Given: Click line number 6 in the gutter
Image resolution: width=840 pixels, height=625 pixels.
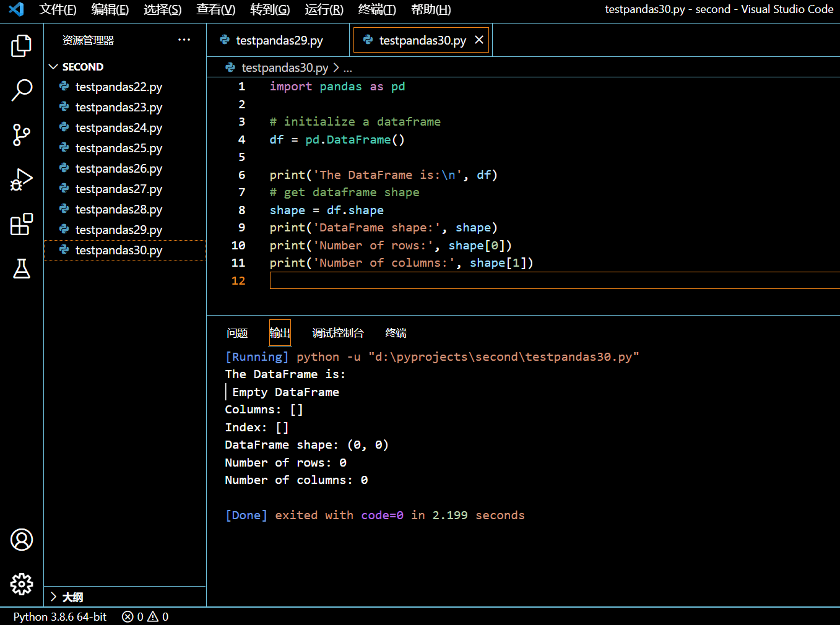Looking at the screenshot, I should (x=242, y=175).
